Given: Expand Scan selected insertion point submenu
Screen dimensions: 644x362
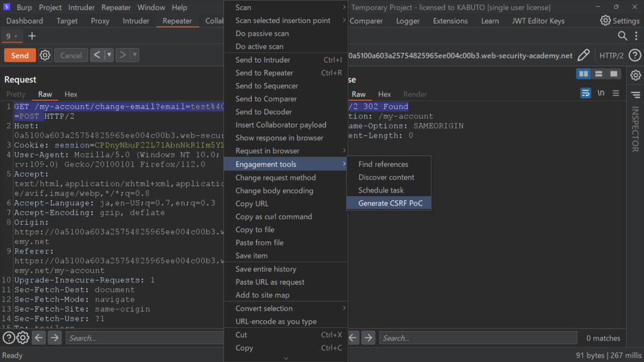Looking at the screenshot, I should tap(344, 20).
